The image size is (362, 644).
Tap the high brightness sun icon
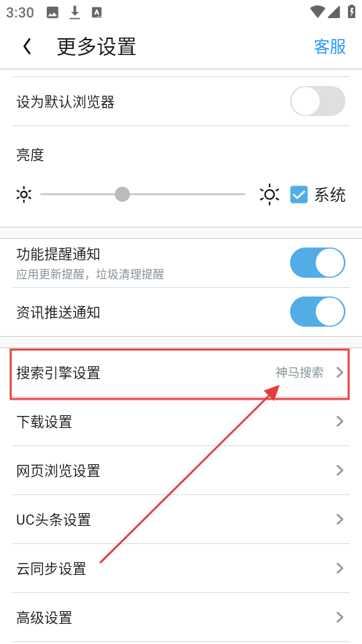click(x=269, y=195)
